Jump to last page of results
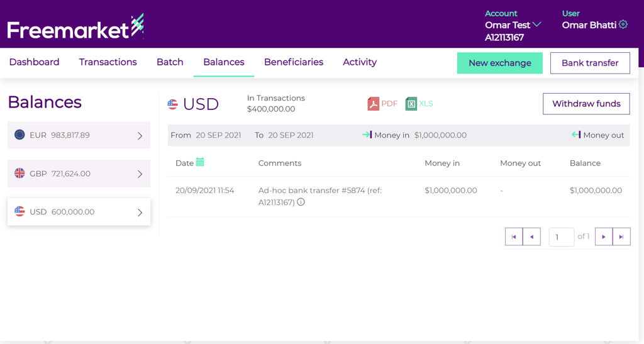Image resolution: width=644 pixels, height=344 pixels. pos(621,237)
